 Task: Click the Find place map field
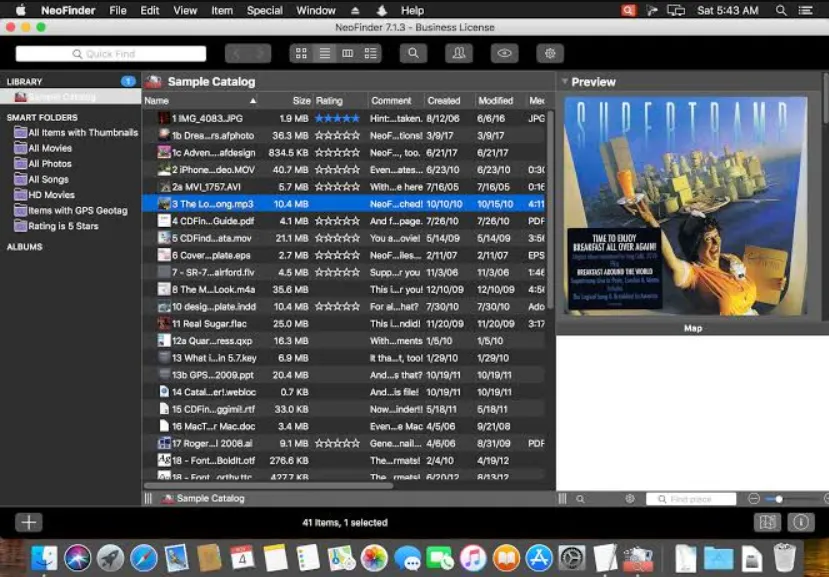[690, 499]
